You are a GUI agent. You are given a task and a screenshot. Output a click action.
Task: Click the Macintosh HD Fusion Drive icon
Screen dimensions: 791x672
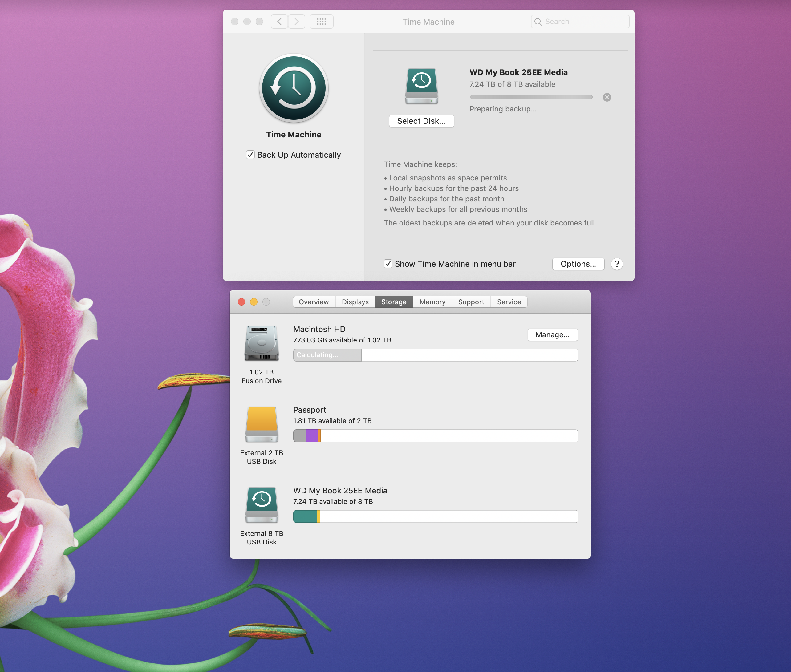[x=262, y=343]
